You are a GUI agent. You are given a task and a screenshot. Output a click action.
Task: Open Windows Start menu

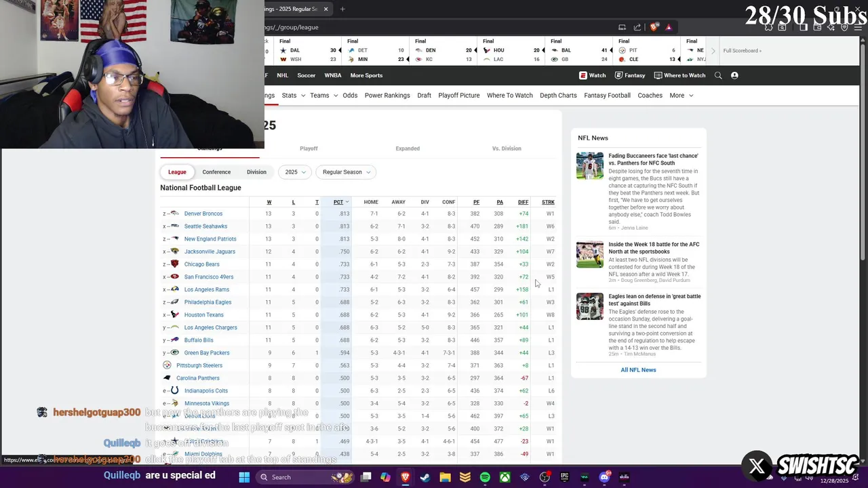coord(244,477)
